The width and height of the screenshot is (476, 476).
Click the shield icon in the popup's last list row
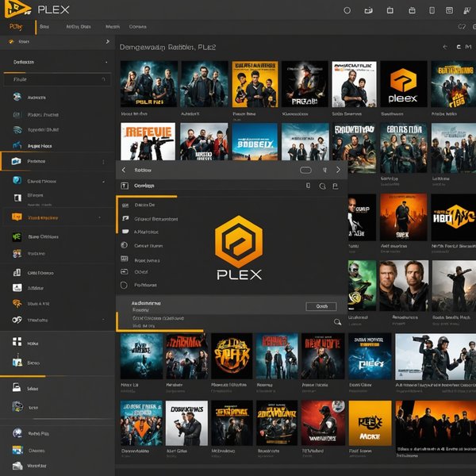124,285
